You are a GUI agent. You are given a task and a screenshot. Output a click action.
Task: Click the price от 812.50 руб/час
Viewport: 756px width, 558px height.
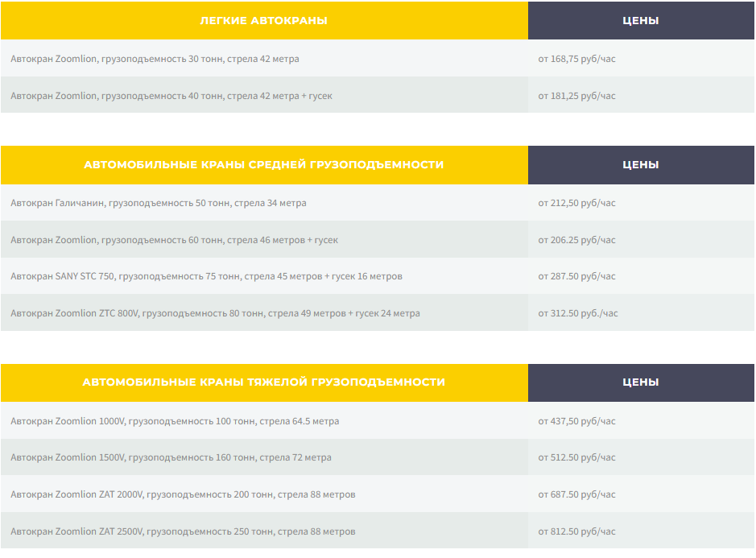tap(576, 531)
